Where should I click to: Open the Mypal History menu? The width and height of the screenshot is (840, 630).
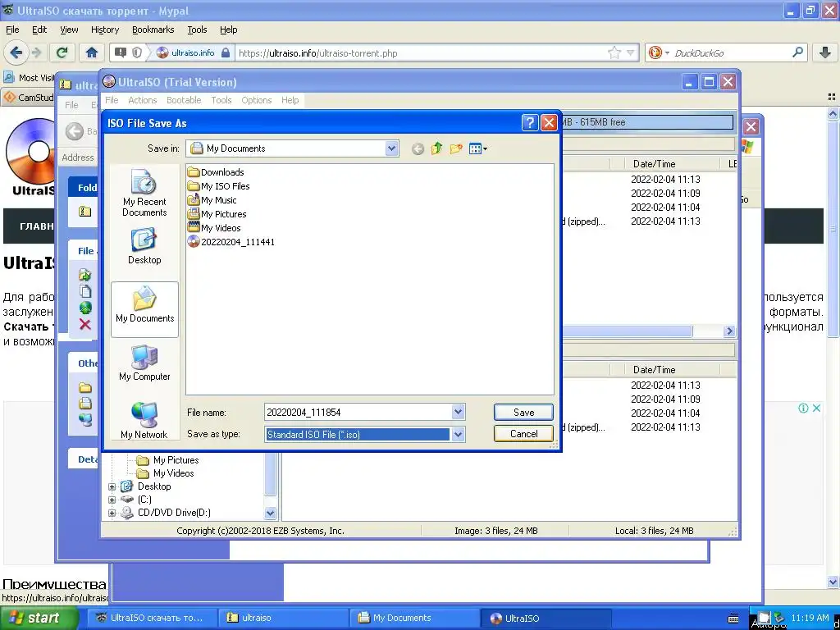pyautogui.click(x=104, y=30)
